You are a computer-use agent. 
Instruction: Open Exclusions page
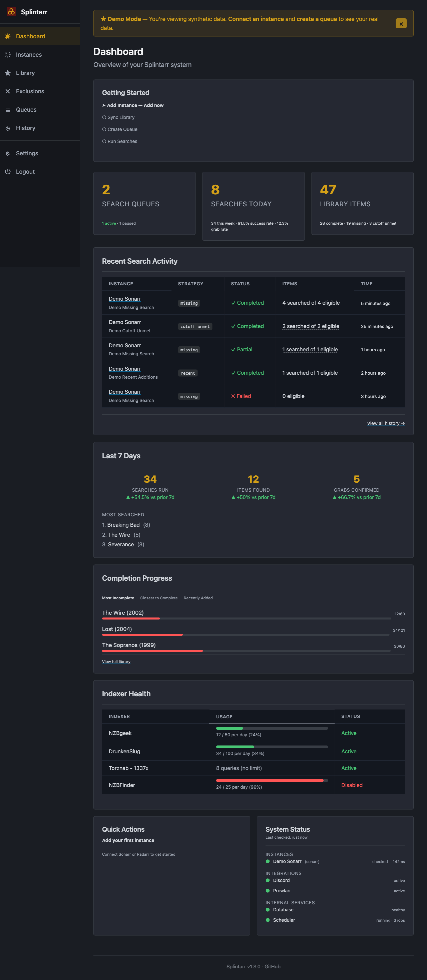(x=40, y=91)
